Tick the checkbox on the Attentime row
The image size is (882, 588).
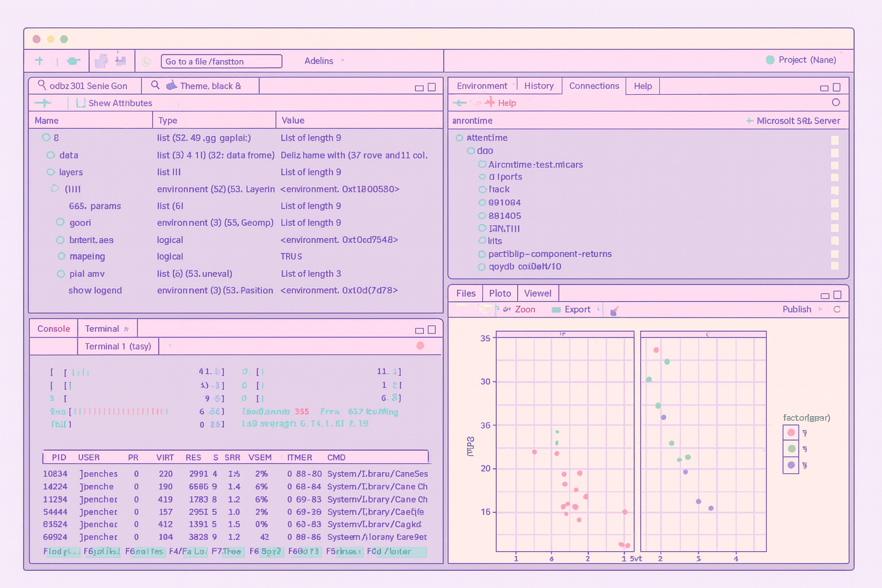pos(834,140)
